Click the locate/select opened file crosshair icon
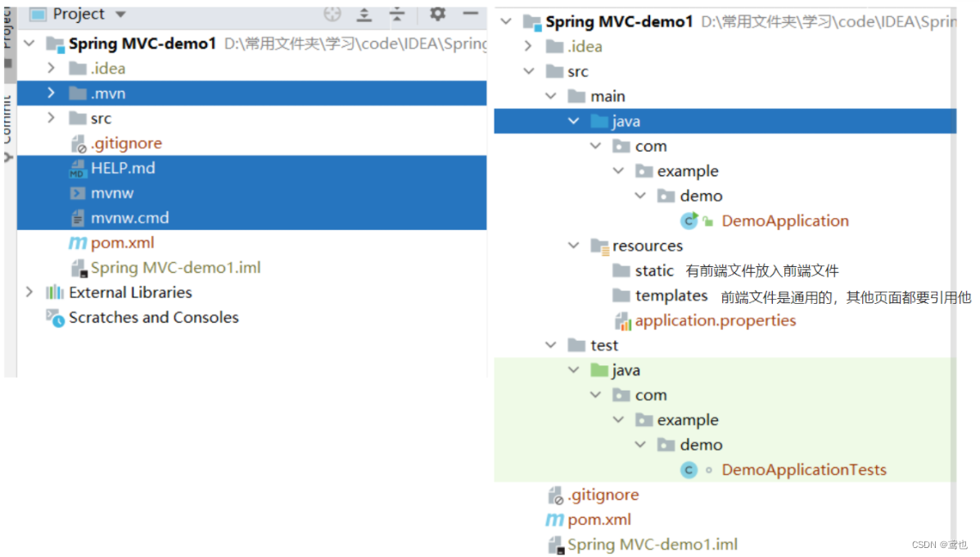Screen dimensions: 980x557 (x=332, y=14)
